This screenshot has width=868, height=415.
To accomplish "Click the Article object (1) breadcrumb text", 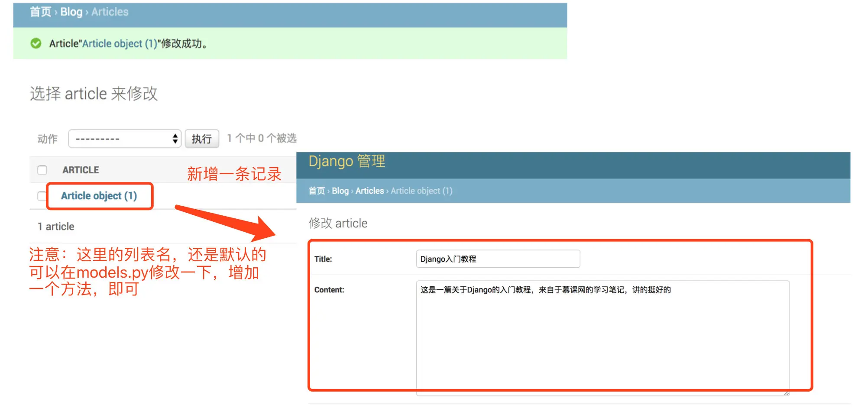I will [x=421, y=191].
